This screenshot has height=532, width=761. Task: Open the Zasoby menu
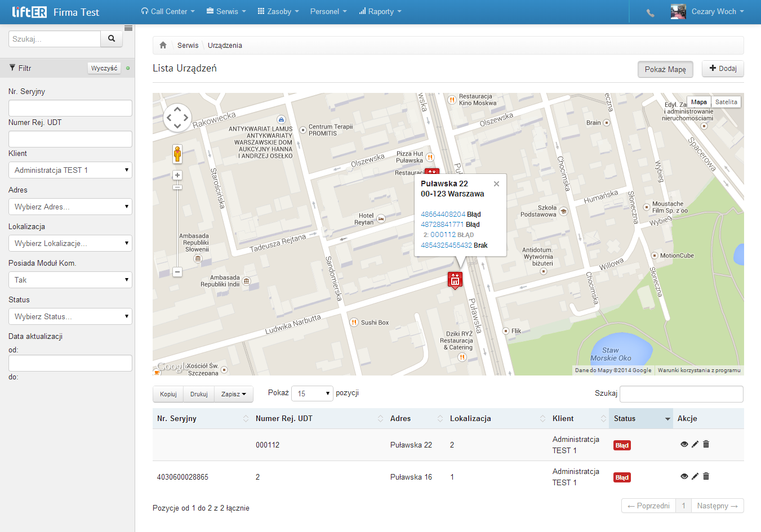pos(278,11)
